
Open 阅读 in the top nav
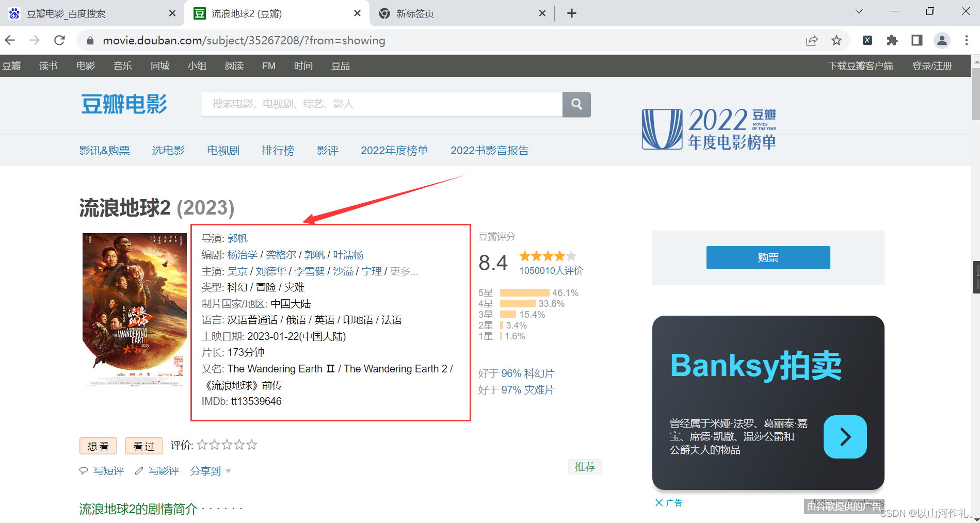(x=234, y=66)
